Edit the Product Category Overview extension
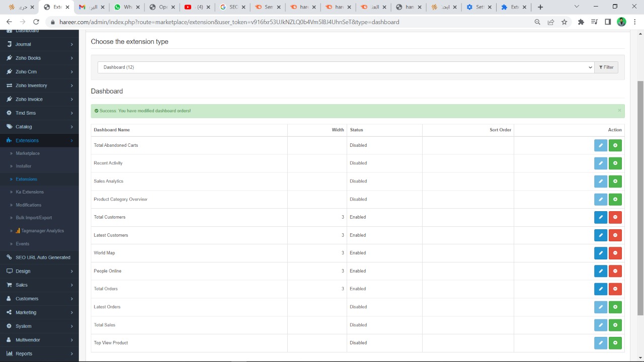The height and width of the screenshot is (362, 644). click(601, 200)
